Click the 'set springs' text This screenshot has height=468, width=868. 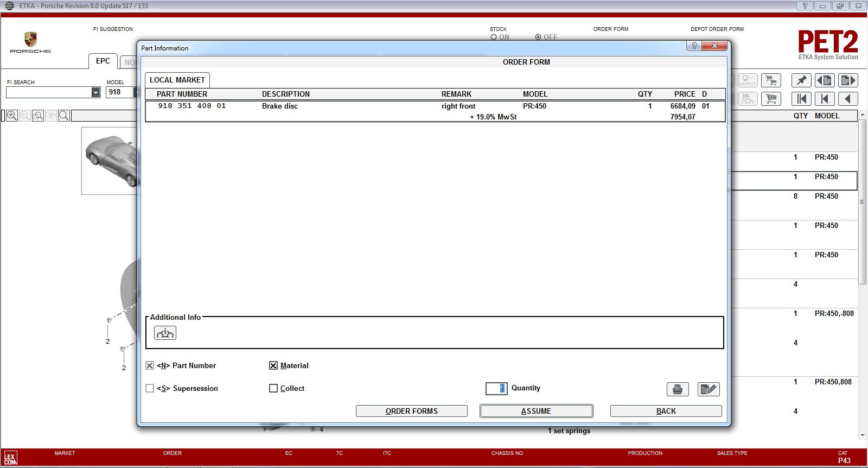[572, 431]
